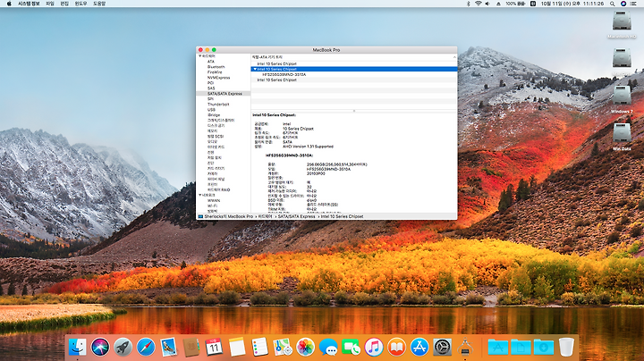Select SAS in the sidebar
Image resolution: width=644 pixels, height=361 pixels.
(x=211, y=88)
